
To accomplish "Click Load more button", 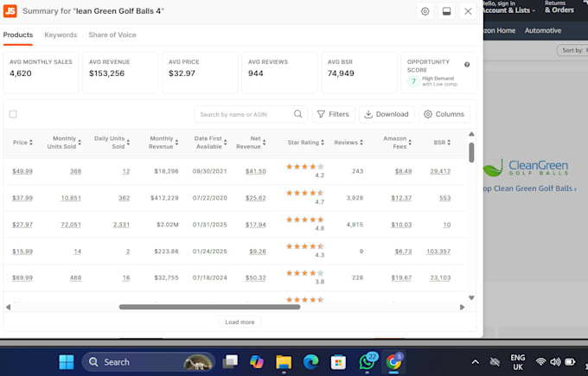I will tap(240, 322).
